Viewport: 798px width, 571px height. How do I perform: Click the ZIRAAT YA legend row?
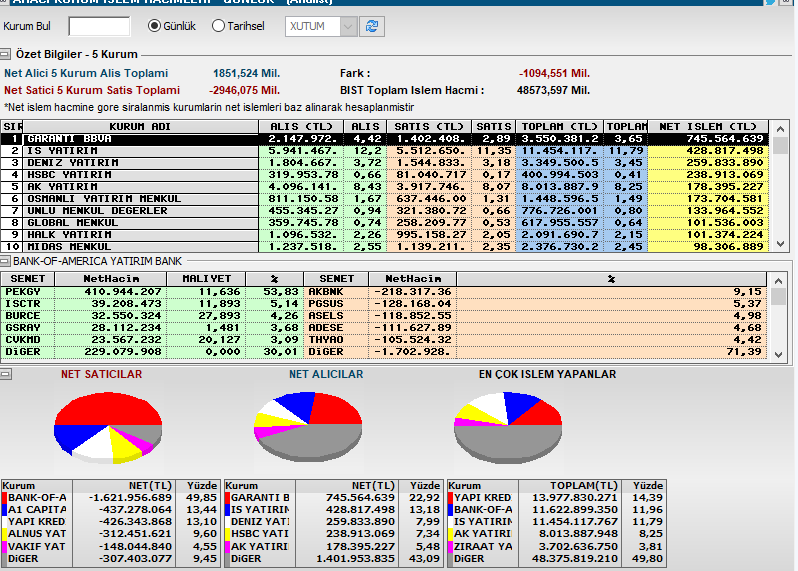(x=556, y=547)
